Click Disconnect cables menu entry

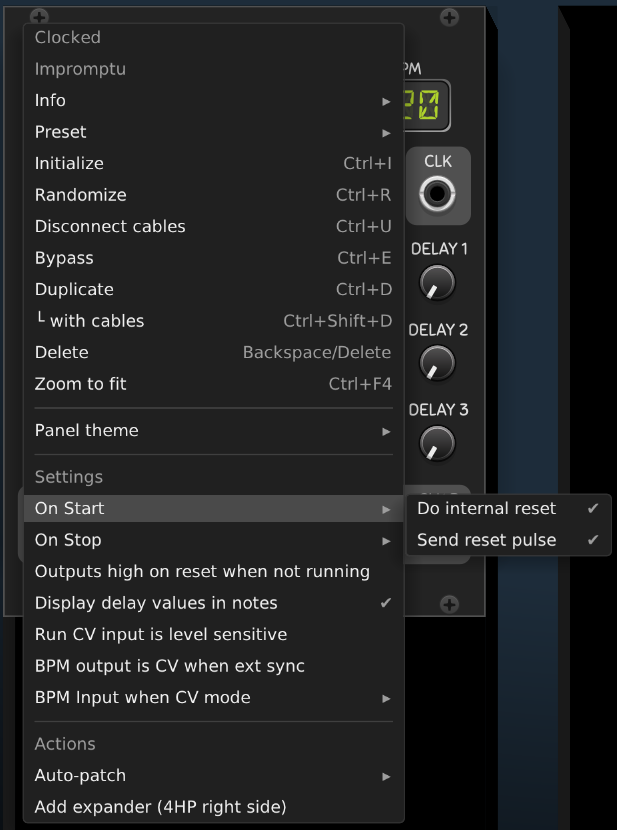(x=213, y=226)
